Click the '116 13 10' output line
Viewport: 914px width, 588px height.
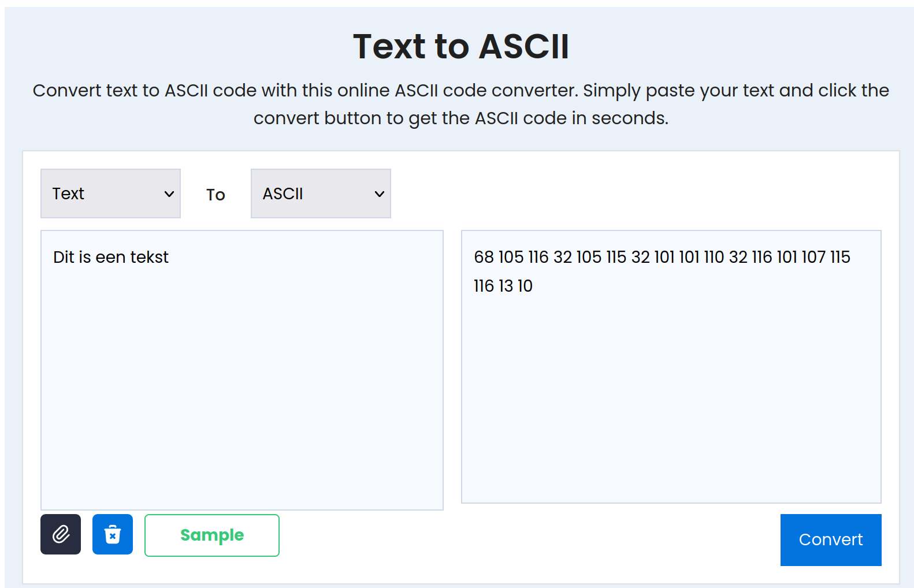tap(503, 286)
